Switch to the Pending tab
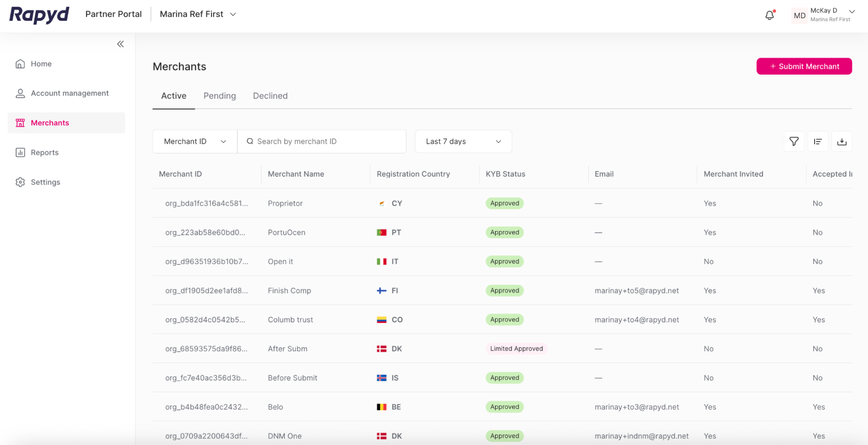Image resolution: width=868 pixels, height=445 pixels. click(219, 96)
